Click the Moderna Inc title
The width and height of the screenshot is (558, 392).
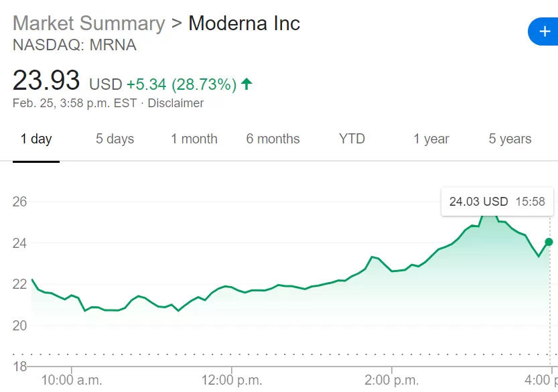tap(244, 23)
